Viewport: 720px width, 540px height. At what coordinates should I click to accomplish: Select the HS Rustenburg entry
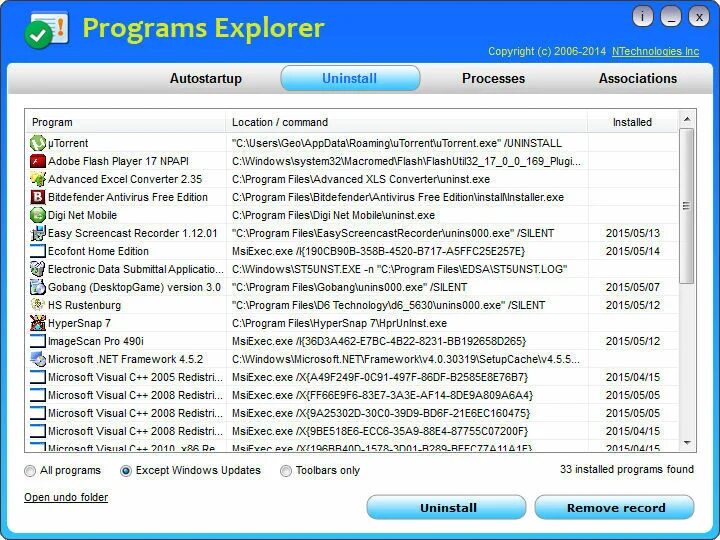[84, 305]
